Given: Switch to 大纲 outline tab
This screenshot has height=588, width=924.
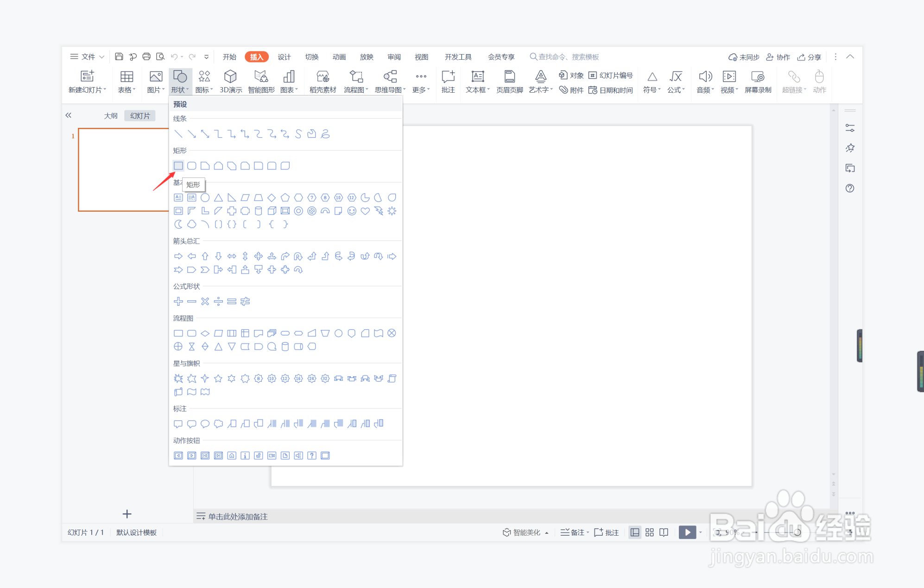Looking at the screenshot, I should click(x=111, y=116).
